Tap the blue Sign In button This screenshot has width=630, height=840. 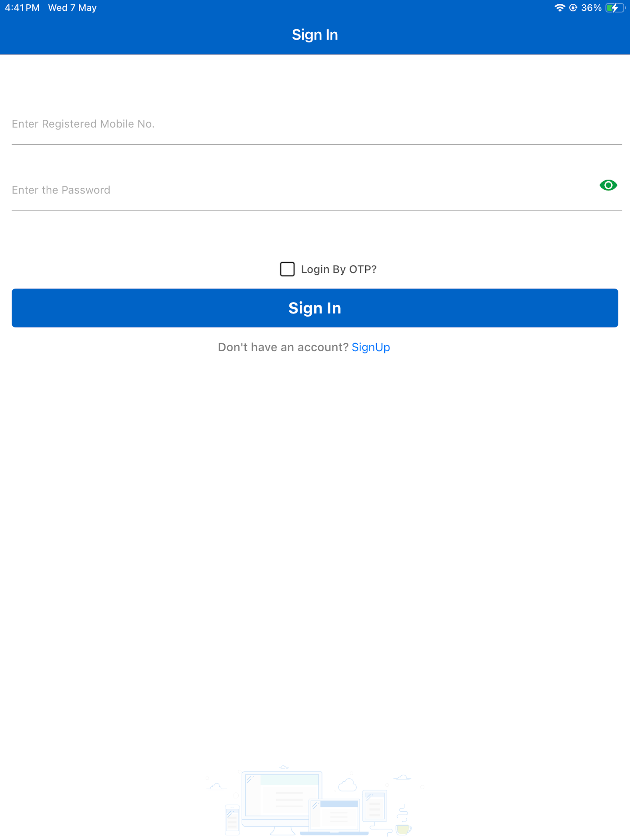(315, 308)
